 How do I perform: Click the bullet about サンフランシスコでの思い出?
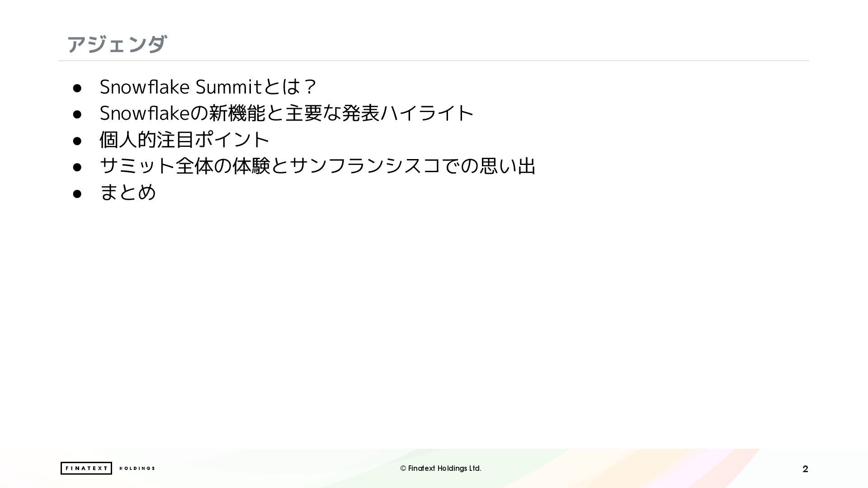pyautogui.click(x=317, y=166)
